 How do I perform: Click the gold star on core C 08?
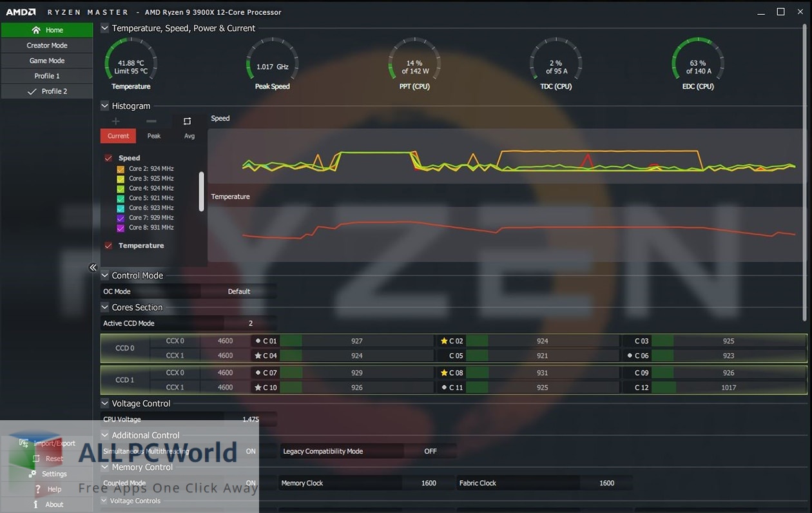coord(444,373)
